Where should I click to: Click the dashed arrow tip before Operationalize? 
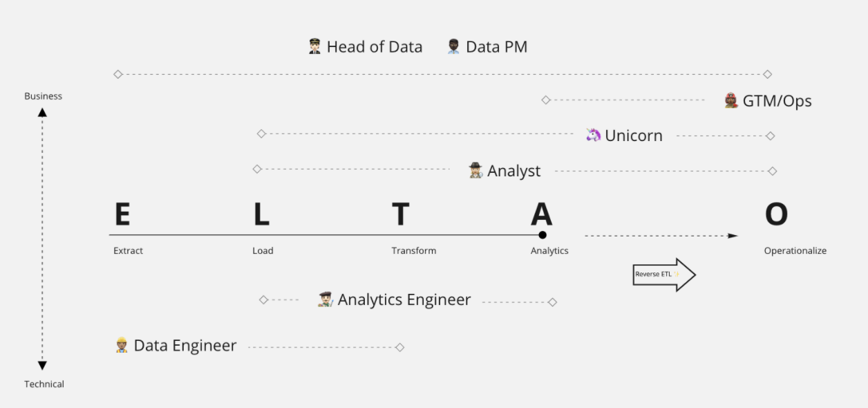pos(733,236)
